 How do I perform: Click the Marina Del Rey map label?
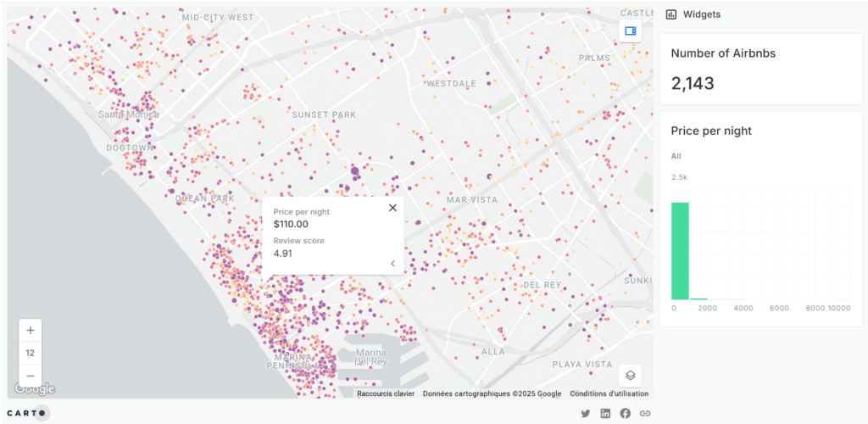click(x=370, y=357)
